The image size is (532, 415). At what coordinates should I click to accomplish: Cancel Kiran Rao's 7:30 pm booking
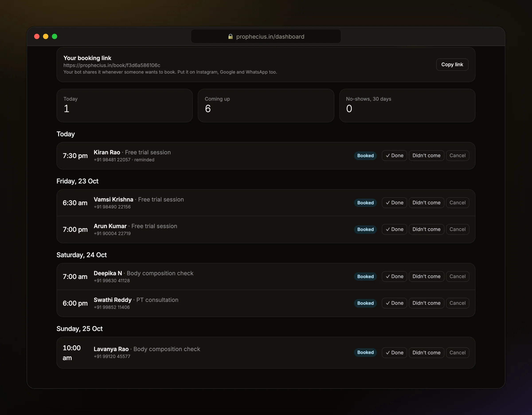tap(458, 156)
